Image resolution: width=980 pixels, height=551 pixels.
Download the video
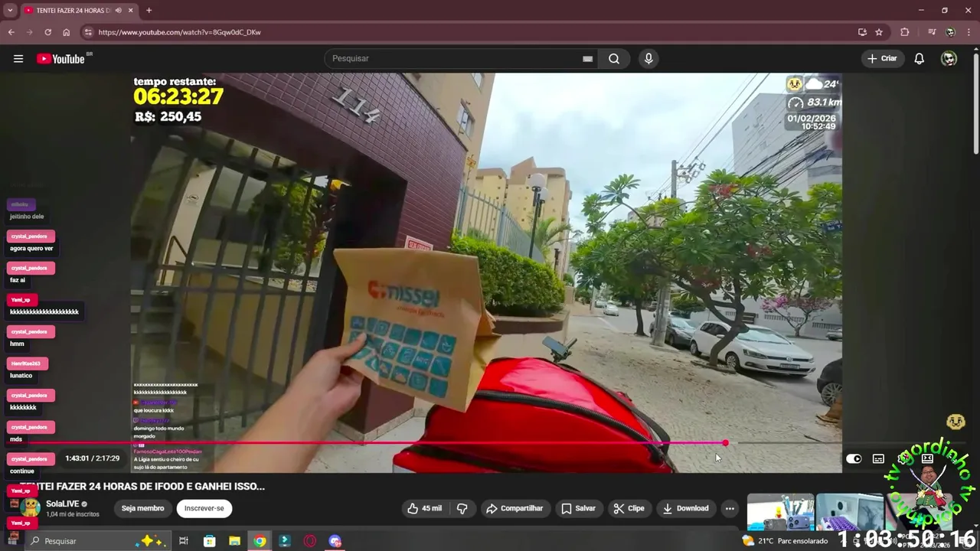685,508
